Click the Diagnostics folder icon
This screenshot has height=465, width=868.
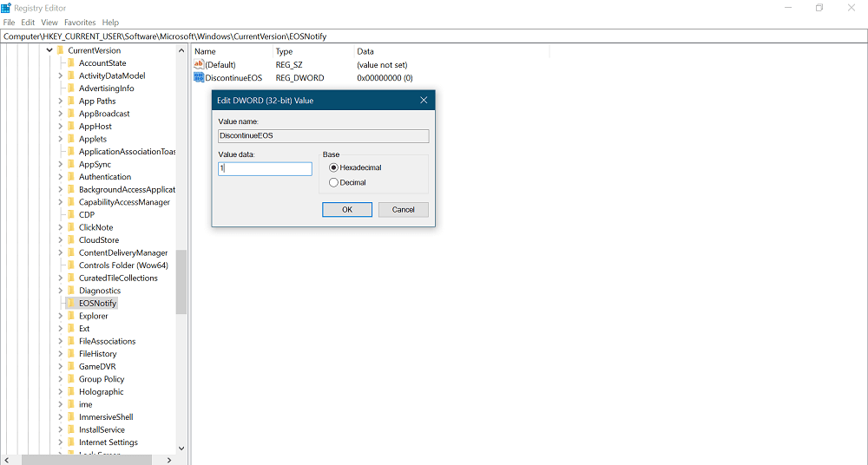tap(71, 291)
